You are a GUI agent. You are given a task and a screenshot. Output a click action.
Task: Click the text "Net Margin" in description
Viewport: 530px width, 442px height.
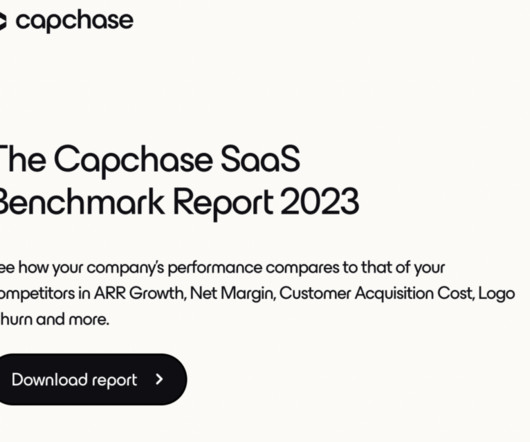pyautogui.click(x=232, y=293)
